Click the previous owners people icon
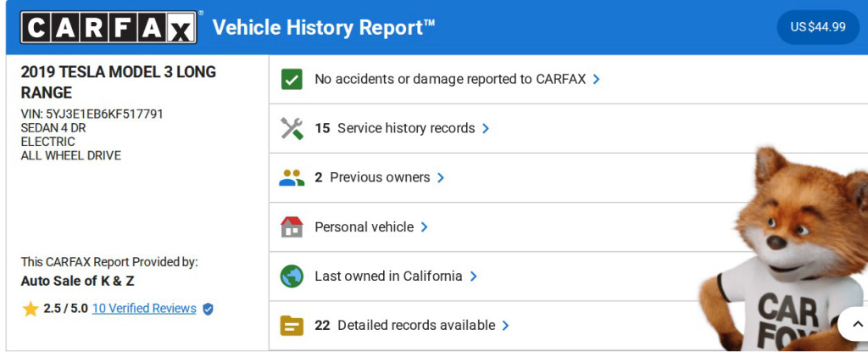 (x=292, y=178)
